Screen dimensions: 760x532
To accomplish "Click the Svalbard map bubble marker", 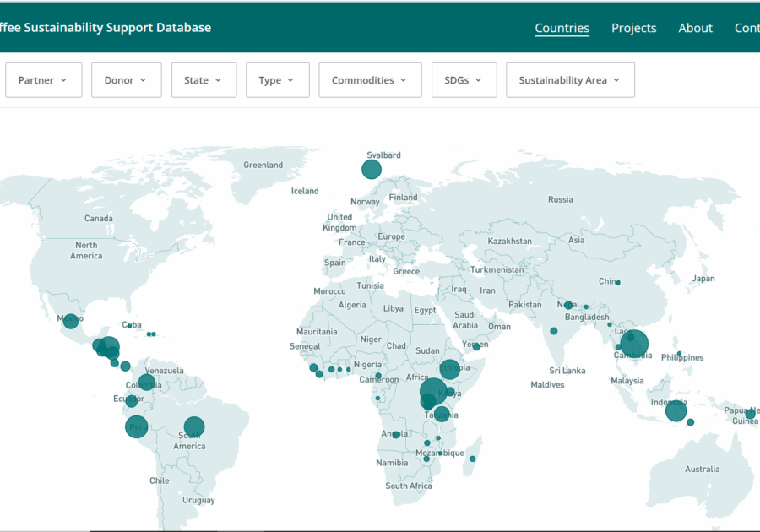I will click(372, 170).
